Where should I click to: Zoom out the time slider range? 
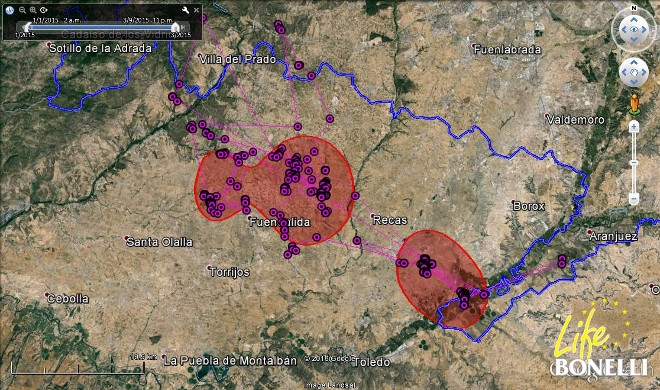[x=22, y=10]
